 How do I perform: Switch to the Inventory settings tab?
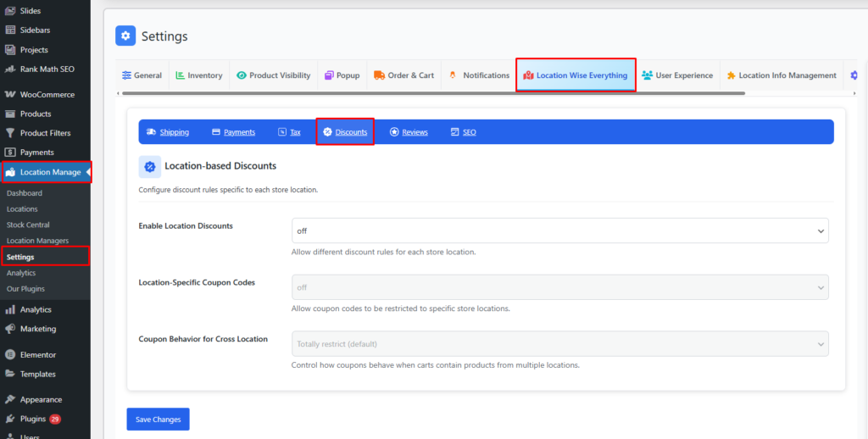pos(198,75)
